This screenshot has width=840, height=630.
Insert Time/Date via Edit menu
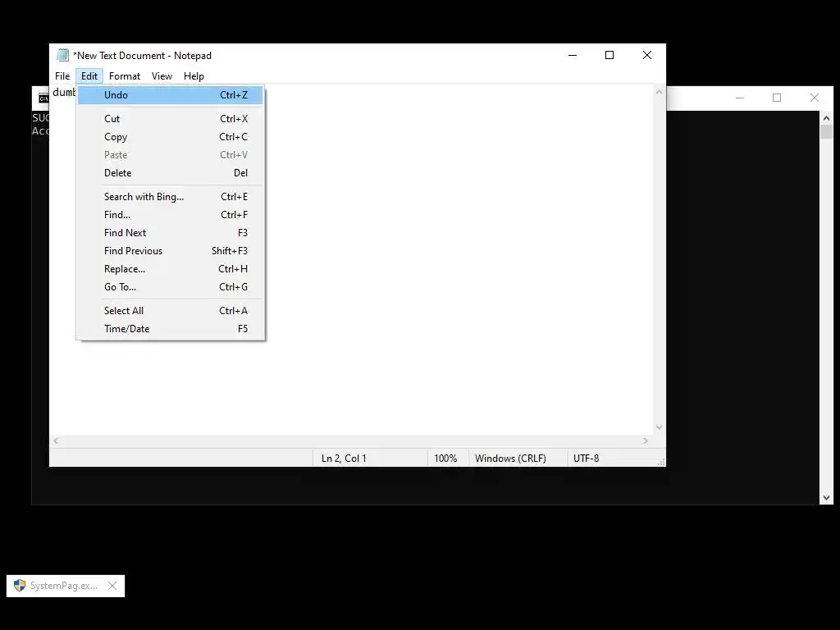[x=171, y=329]
